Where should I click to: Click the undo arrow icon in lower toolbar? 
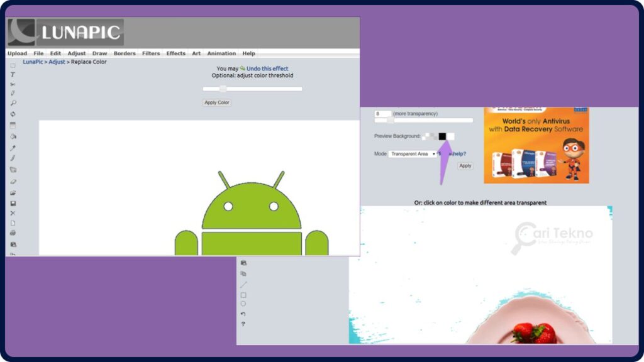pyautogui.click(x=243, y=314)
